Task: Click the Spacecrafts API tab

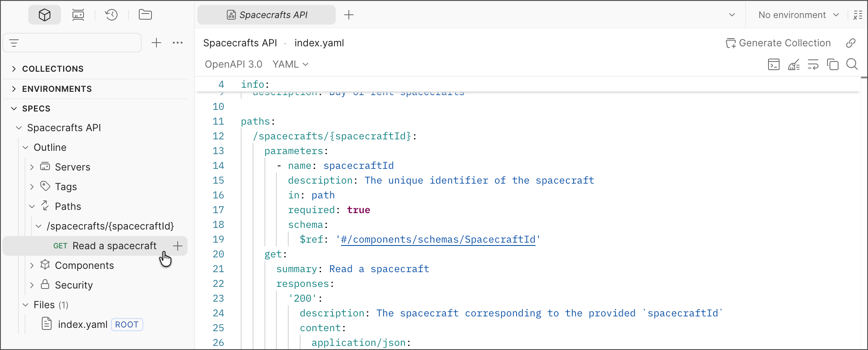Action: click(x=267, y=15)
